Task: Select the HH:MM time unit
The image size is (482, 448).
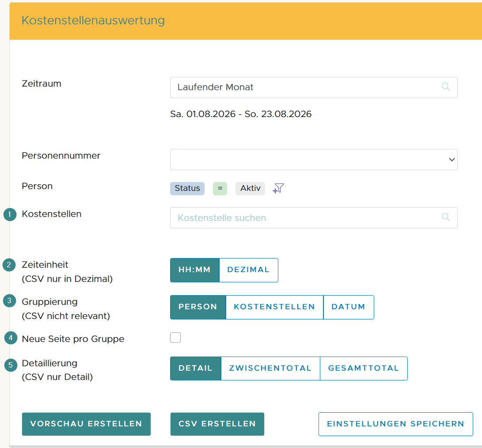Action: coord(194,270)
